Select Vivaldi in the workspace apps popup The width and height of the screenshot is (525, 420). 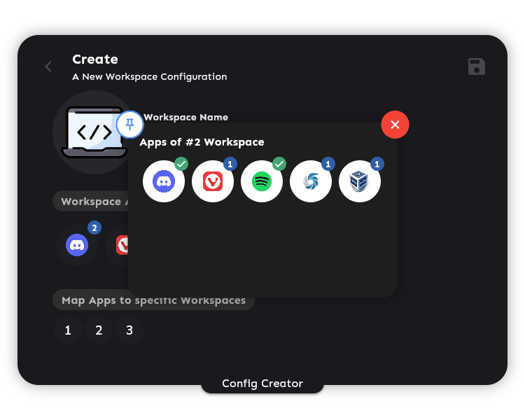point(212,181)
